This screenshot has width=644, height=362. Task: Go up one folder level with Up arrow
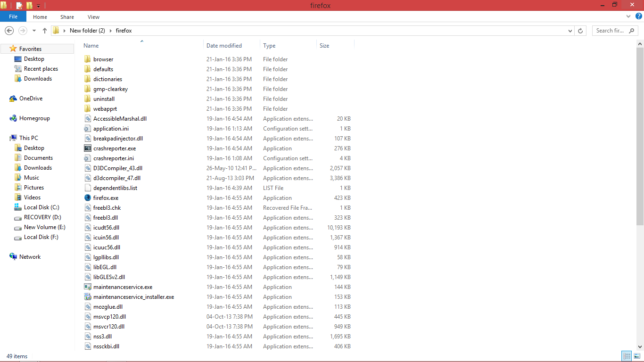45,31
